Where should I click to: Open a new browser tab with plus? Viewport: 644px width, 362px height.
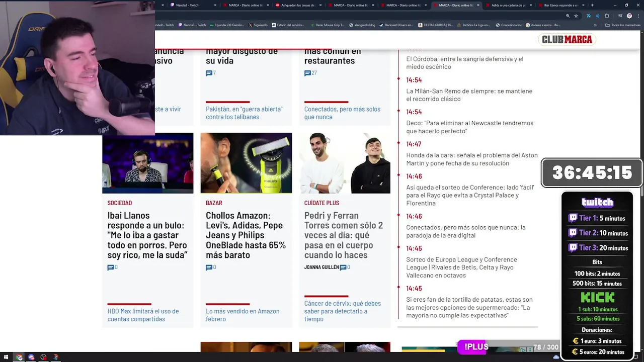click(592, 5)
